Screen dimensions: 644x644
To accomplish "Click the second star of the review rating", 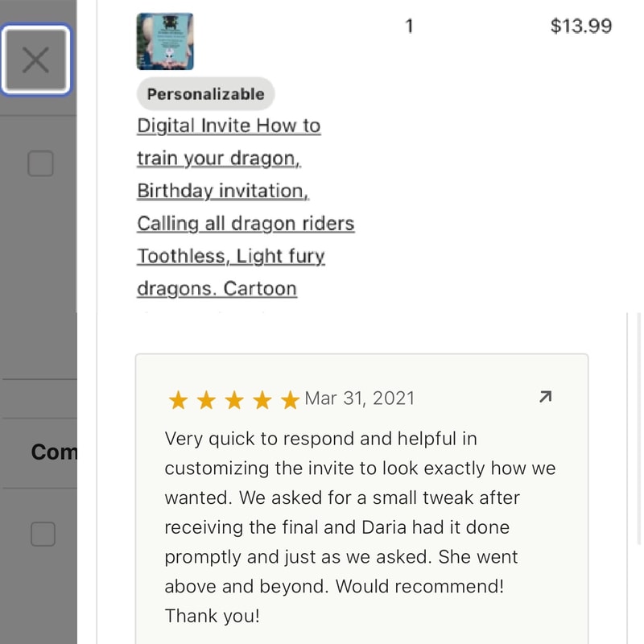I will click(x=206, y=400).
